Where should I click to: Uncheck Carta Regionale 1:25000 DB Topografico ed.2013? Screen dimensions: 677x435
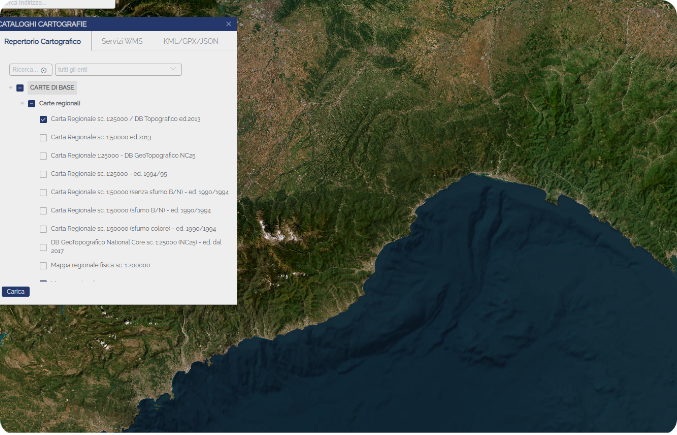[43, 119]
